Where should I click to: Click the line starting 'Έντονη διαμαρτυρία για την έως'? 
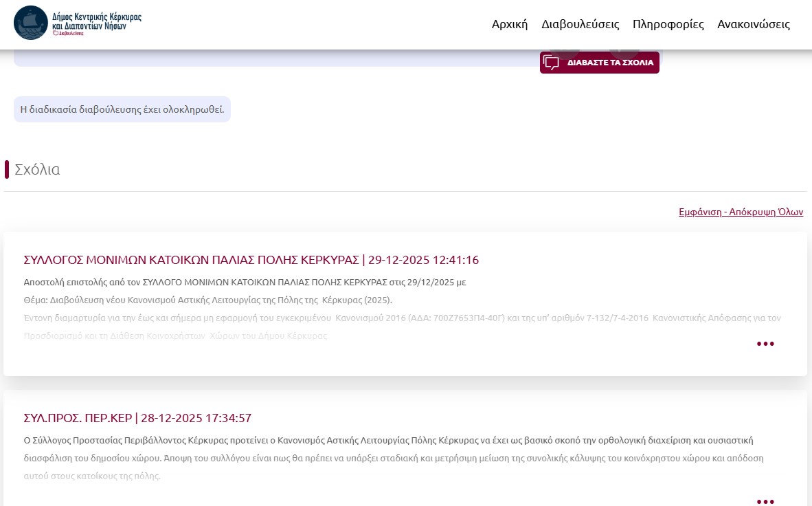[403, 318]
